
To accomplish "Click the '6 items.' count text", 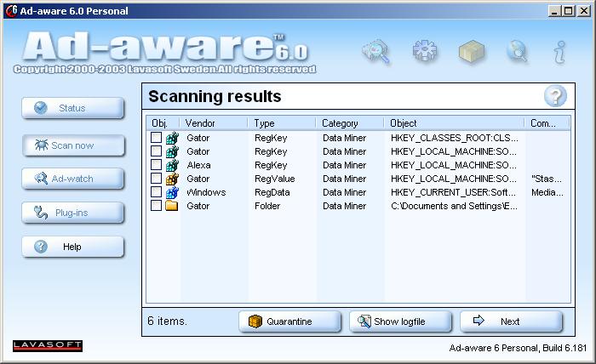I will [167, 321].
